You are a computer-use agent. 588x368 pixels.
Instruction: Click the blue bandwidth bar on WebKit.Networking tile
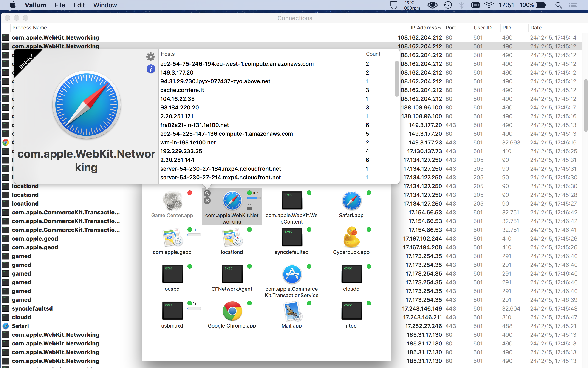[x=254, y=198]
